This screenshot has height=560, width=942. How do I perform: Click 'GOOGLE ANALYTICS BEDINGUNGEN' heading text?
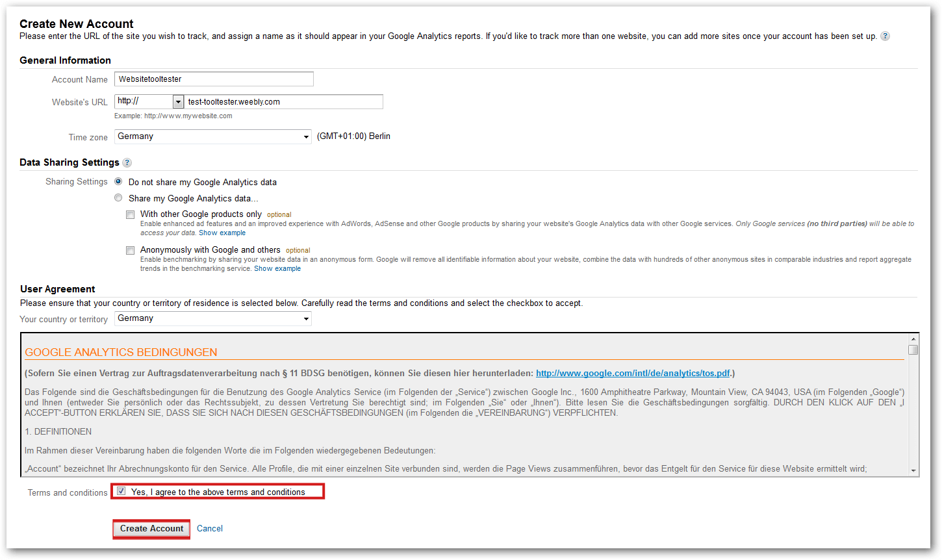[x=121, y=352]
